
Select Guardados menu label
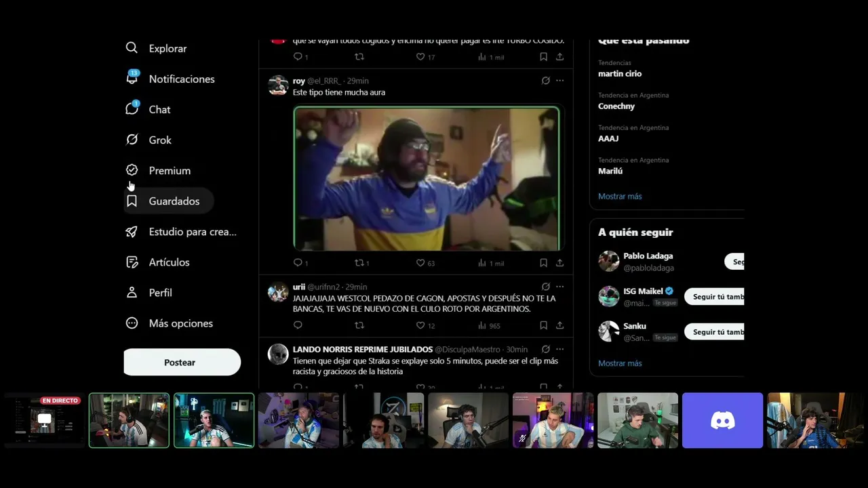[x=174, y=201]
